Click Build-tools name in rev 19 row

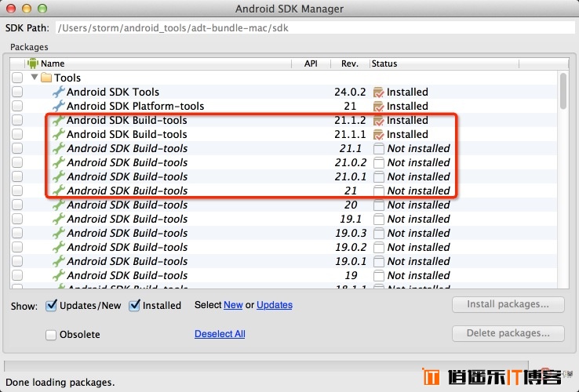click(x=127, y=275)
